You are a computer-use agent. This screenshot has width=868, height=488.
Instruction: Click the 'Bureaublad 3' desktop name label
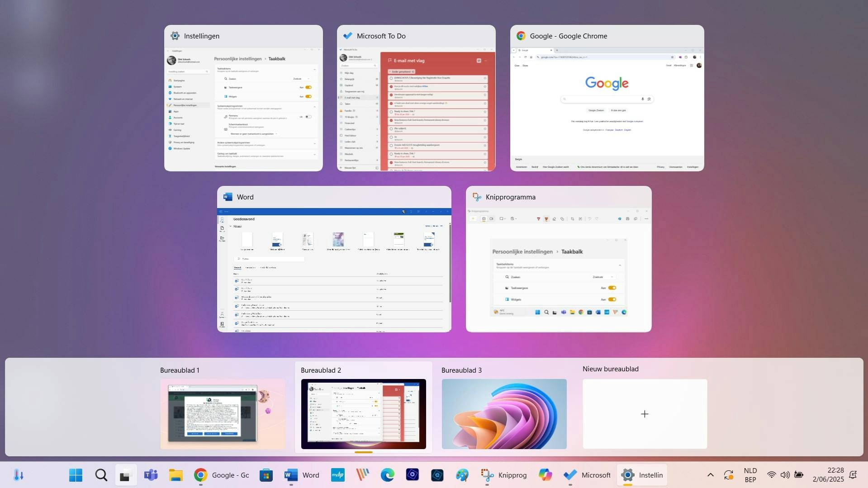pyautogui.click(x=461, y=370)
